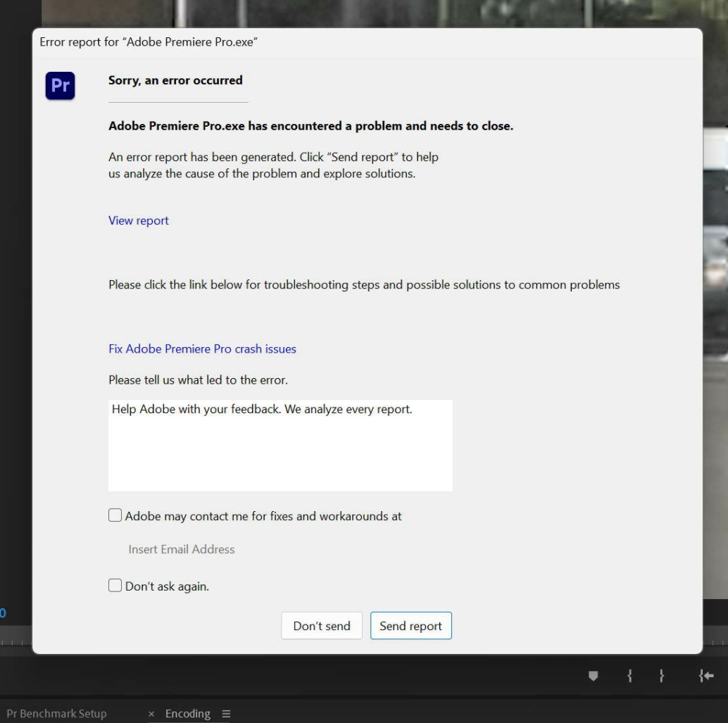Click the Mark In brace icon
728x723 pixels.
(x=629, y=676)
